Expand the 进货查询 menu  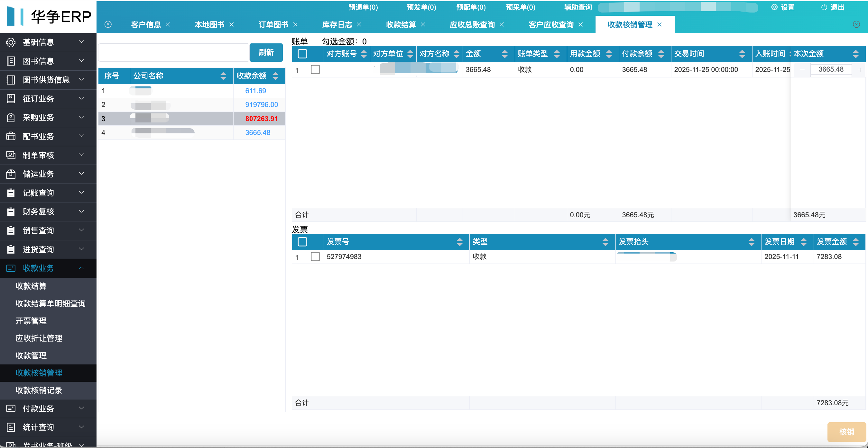[x=48, y=249]
